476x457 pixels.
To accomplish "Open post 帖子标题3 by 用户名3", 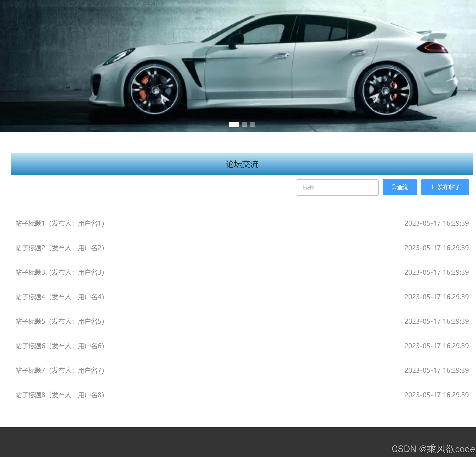I will click(x=60, y=272).
